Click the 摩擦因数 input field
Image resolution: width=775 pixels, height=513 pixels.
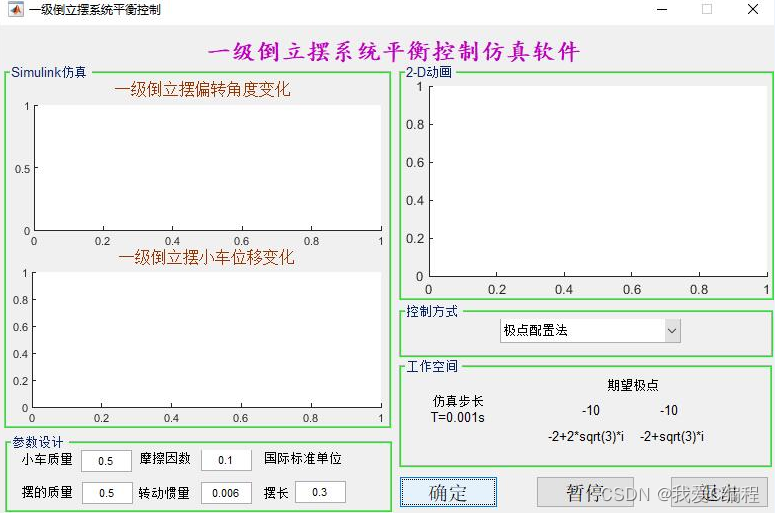pyautogui.click(x=226, y=460)
